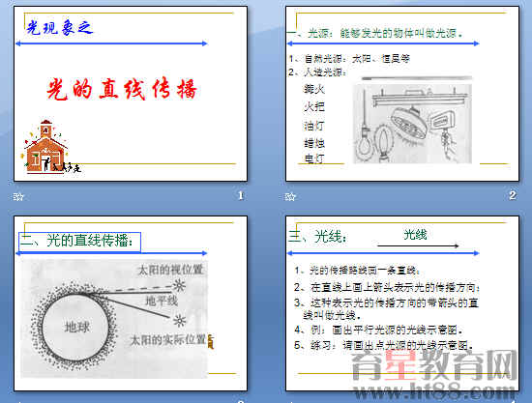Image resolution: width=532 pixels, height=403 pixels.
Task: Click the 电灯 item in the list
Action: 314,158
